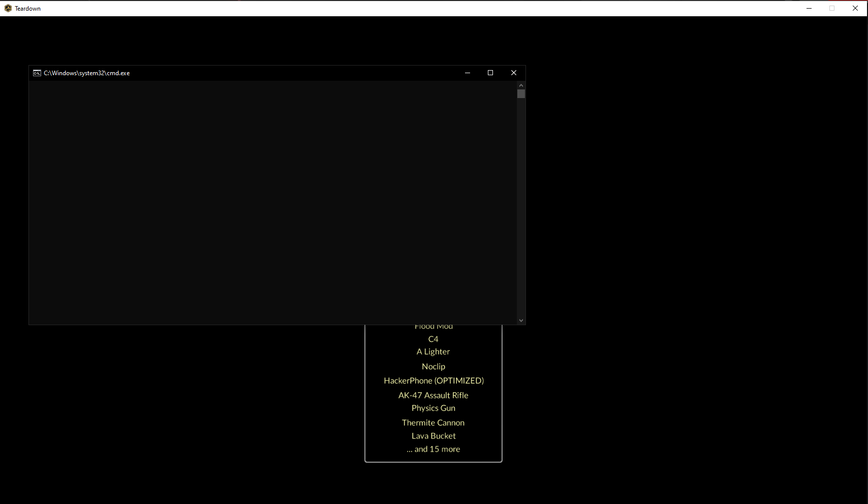Click the cmd.exe icon in the console title bar
Image resolution: width=868 pixels, height=504 pixels.
[36, 73]
